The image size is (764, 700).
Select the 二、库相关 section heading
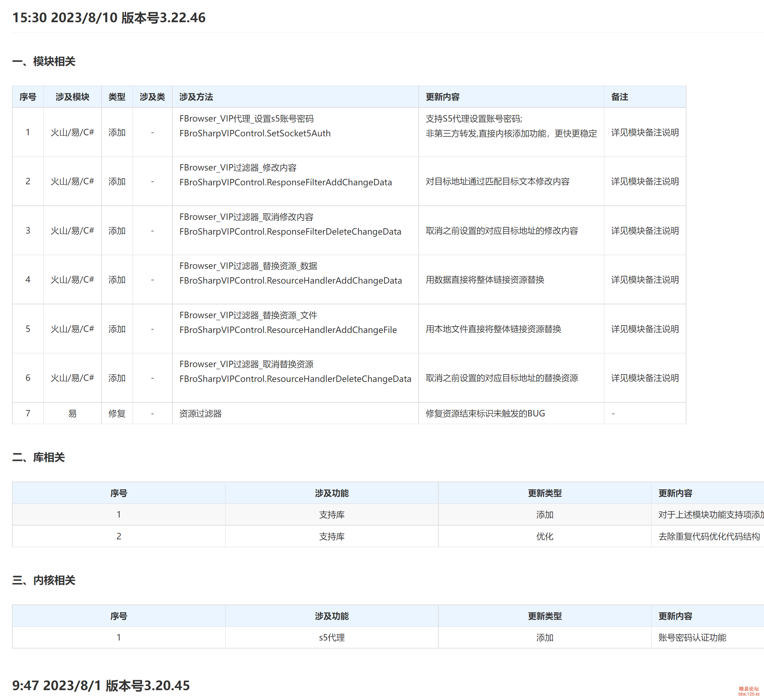(39, 457)
